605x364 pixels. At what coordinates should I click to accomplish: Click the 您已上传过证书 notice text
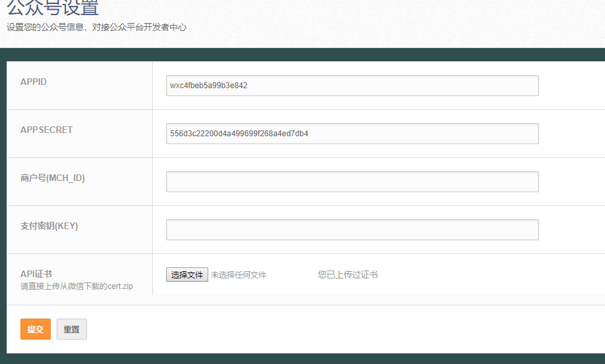[x=347, y=274]
